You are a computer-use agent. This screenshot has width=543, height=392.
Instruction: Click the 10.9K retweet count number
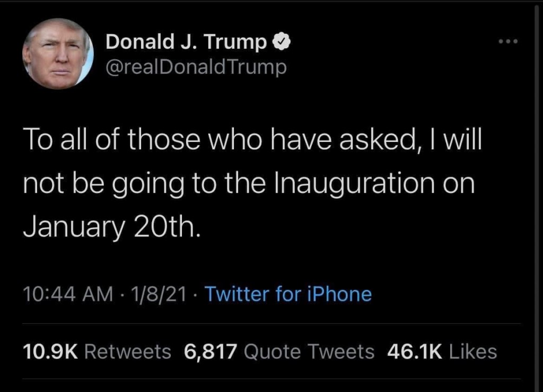click(x=51, y=351)
